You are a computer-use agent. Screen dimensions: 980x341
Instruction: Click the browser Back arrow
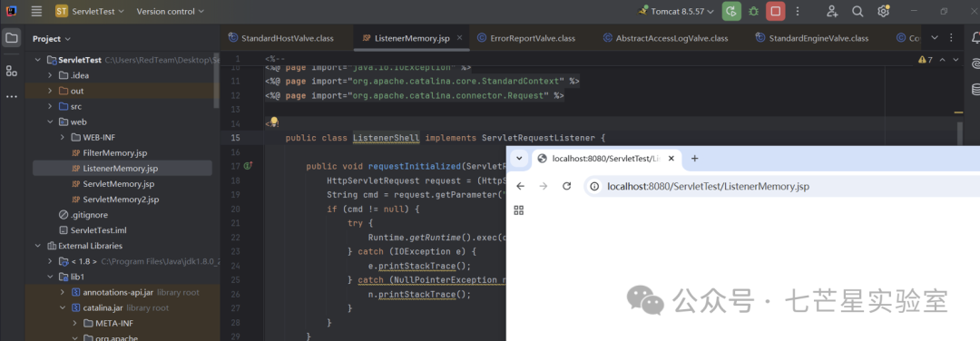(x=520, y=186)
